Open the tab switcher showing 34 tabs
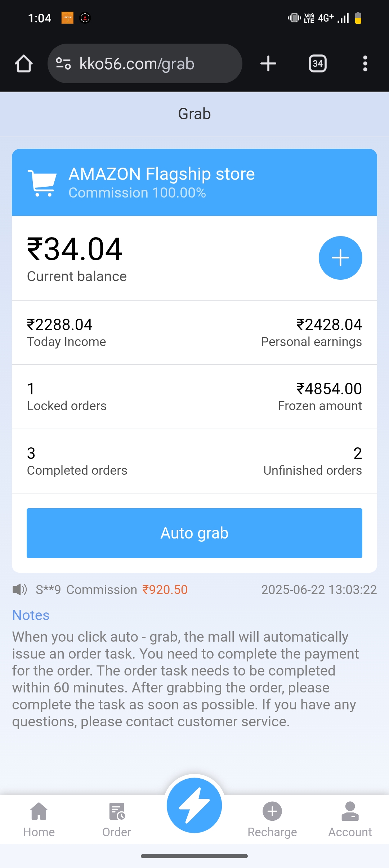Screen dimensions: 389x868 (317, 64)
